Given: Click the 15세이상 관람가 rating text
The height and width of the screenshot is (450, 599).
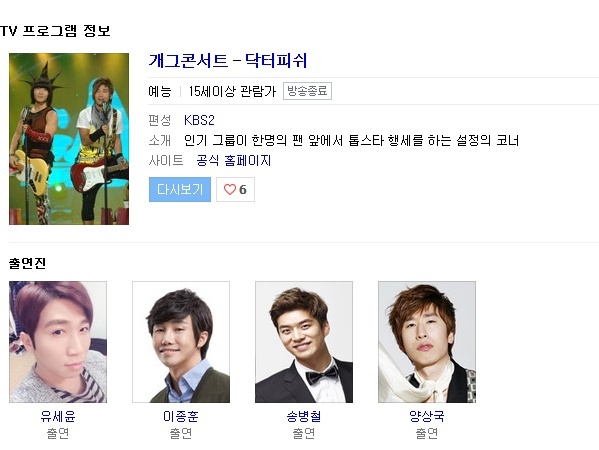Looking at the screenshot, I should [232, 91].
